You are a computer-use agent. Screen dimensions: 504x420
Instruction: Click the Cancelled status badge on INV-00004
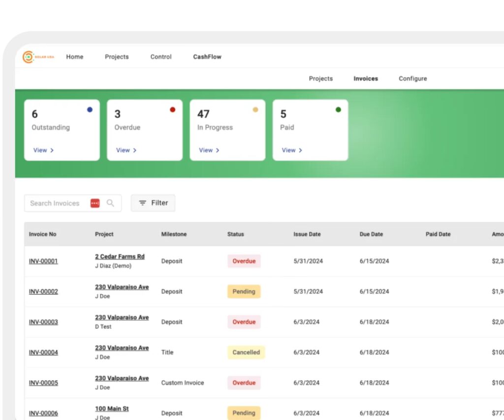[x=246, y=353]
